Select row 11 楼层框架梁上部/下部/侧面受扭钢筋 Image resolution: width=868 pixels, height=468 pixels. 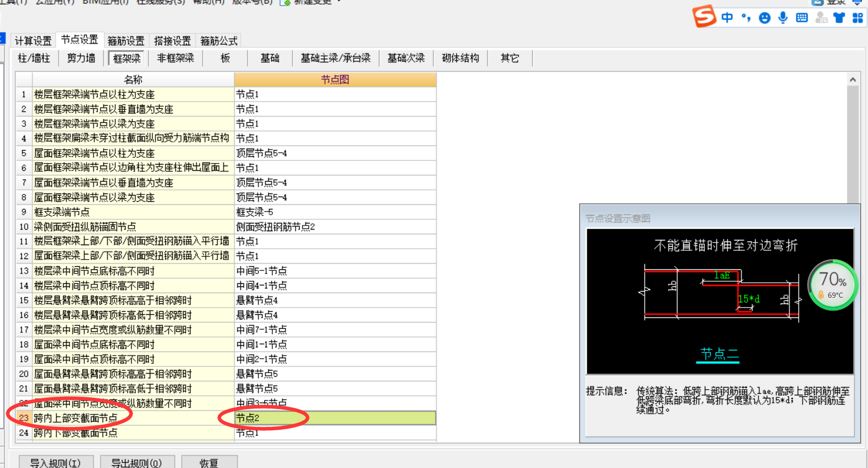(x=133, y=241)
